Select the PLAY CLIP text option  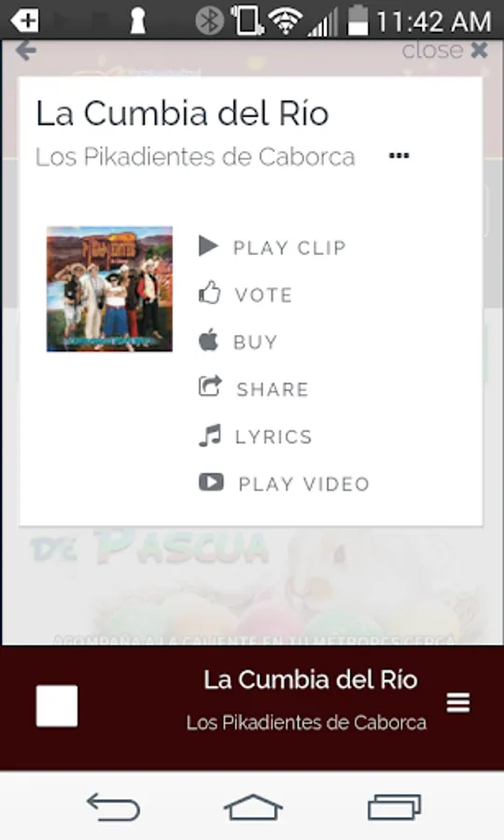(x=289, y=248)
